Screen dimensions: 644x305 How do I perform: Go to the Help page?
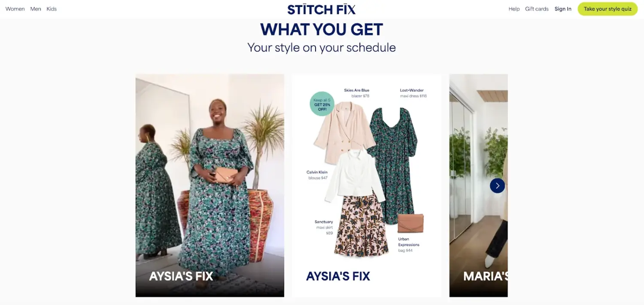click(x=514, y=9)
